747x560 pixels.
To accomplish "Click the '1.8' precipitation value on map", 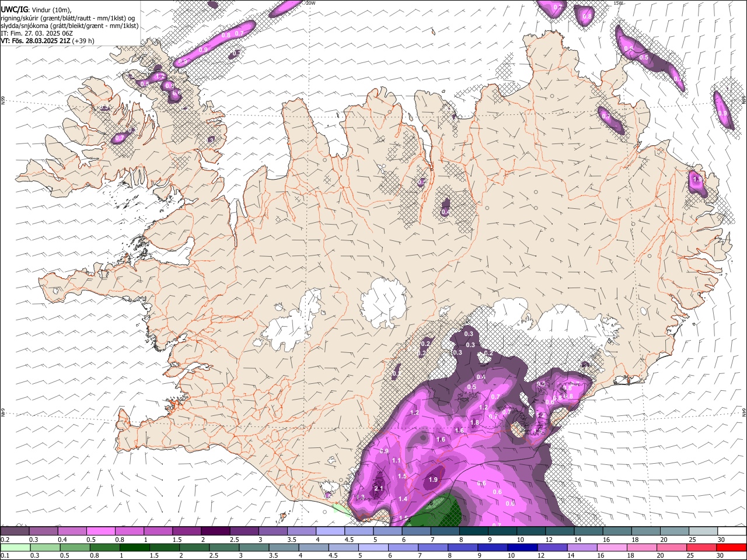I will (x=474, y=422).
